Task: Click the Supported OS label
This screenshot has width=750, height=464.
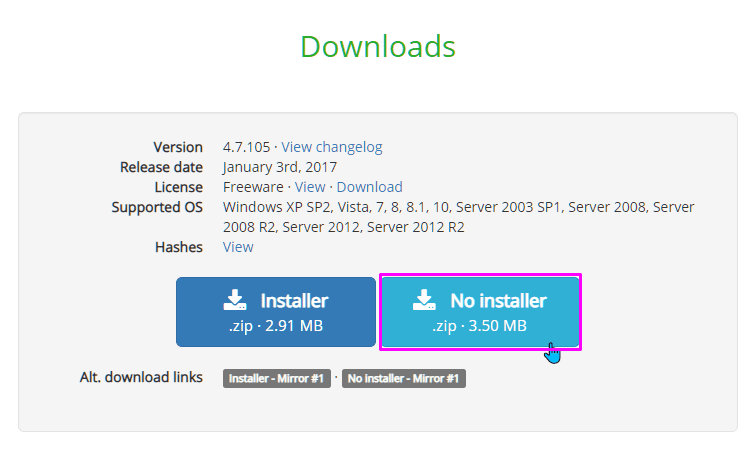Action: pyautogui.click(x=157, y=207)
